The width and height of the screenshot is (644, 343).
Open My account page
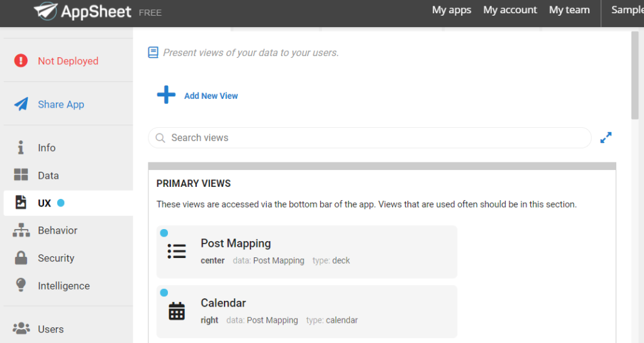(509, 10)
